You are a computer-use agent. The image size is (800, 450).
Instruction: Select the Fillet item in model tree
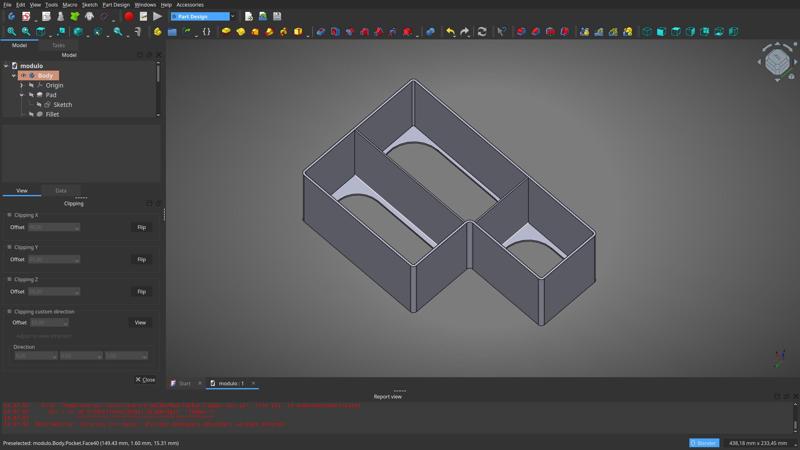click(x=52, y=114)
